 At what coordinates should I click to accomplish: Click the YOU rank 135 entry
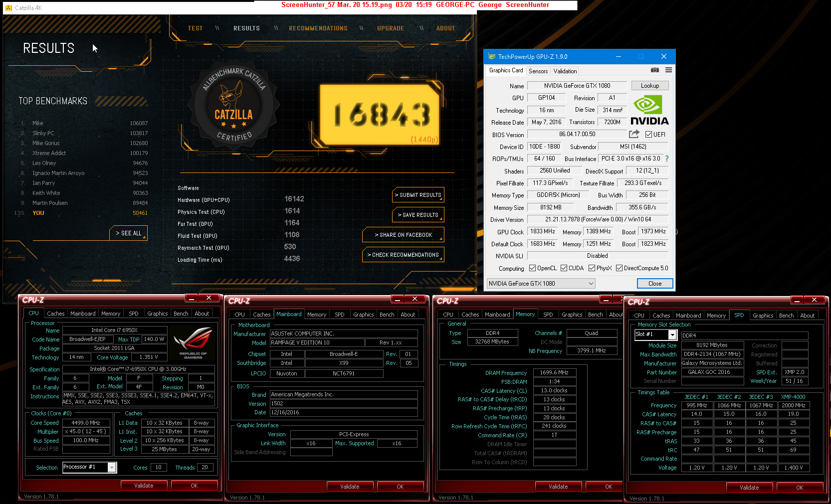click(x=81, y=213)
